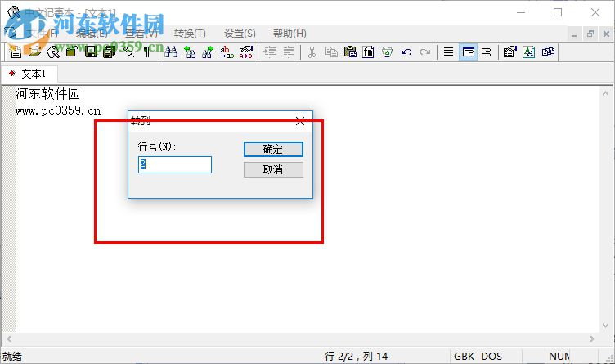Click the vertical scrollbar up arrow
The image size is (615, 364).
(605, 93)
